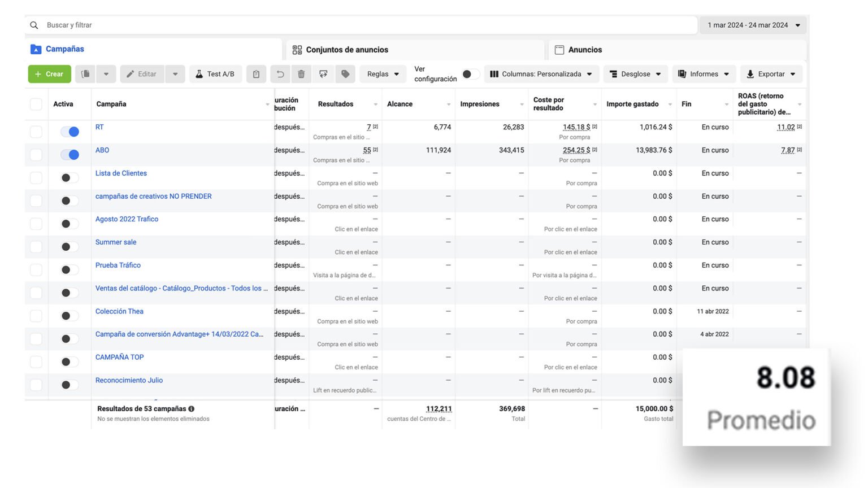The image size is (868, 488).
Task: Click the trash delete icon
Action: click(301, 74)
